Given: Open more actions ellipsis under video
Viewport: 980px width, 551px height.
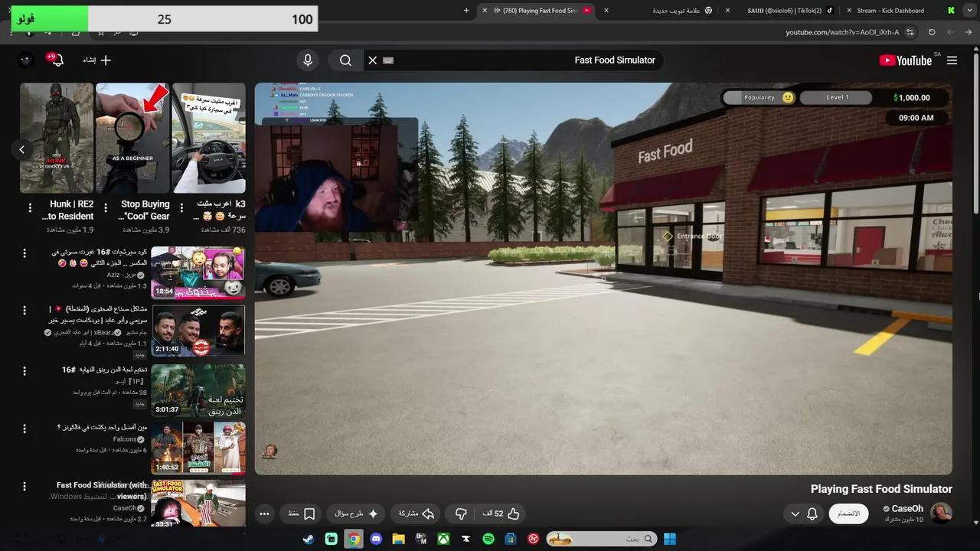Looking at the screenshot, I should tap(265, 514).
